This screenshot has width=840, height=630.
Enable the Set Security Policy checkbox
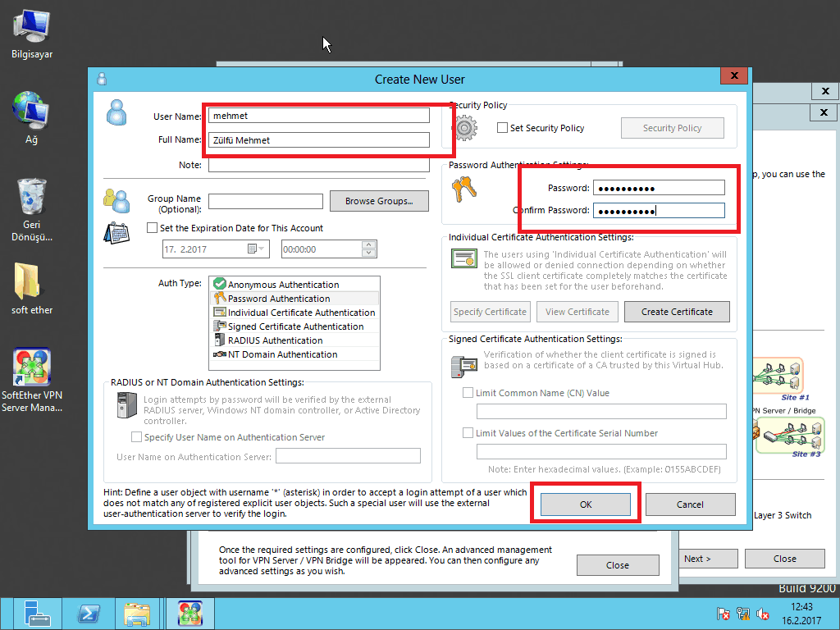point(504,128)
